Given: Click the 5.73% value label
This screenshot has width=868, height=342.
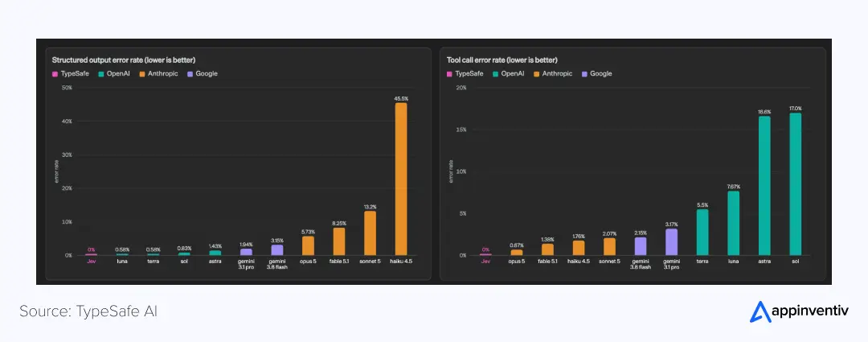Looking at the screenshot, I should tap(308, 232).
